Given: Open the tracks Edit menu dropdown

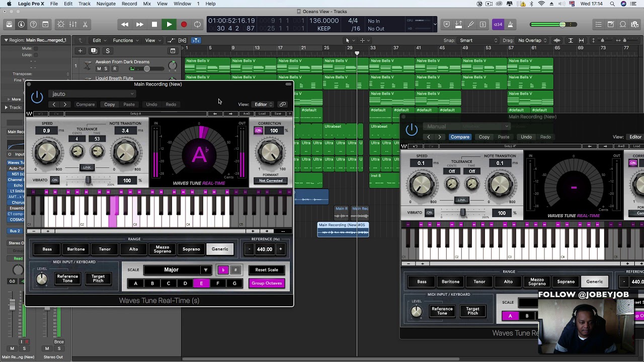Looking at the screenshot, I should click(x=99, y=40).
